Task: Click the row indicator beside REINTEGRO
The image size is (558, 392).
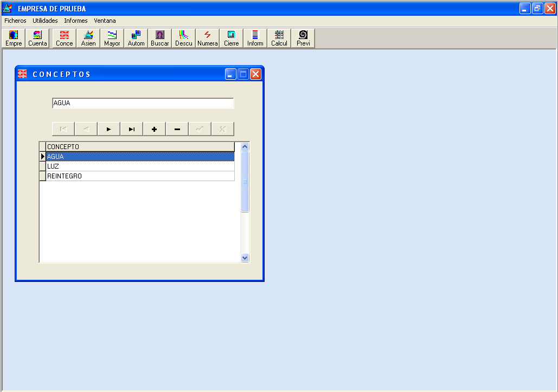Action: pyautogui.click(x=43, y=176)
